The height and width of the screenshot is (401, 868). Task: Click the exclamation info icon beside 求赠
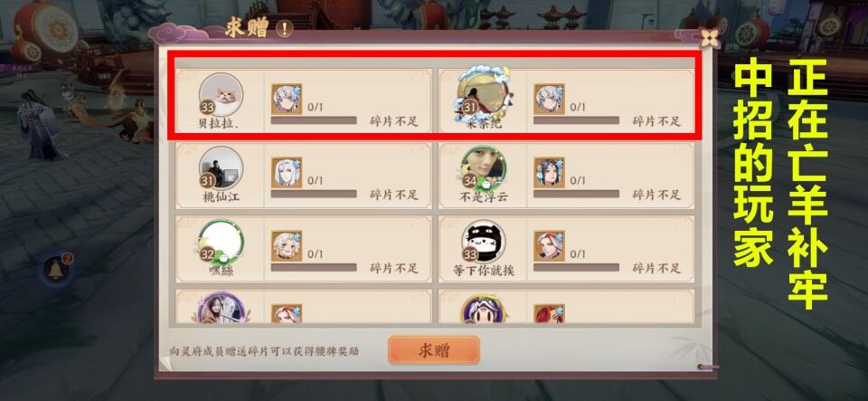pyautogui.click(x=284, y=29)
